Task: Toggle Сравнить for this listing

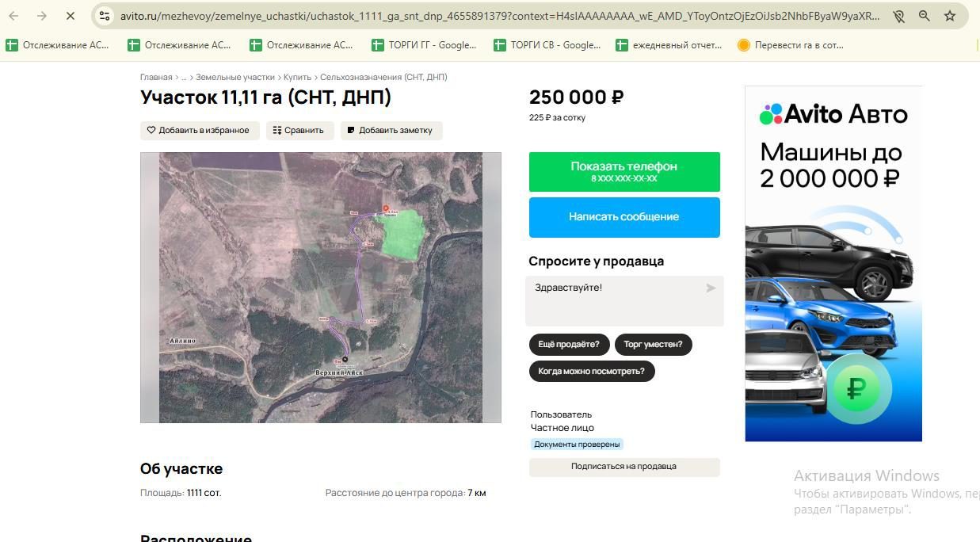Action: pyautogui.click(x=299, y=130)
